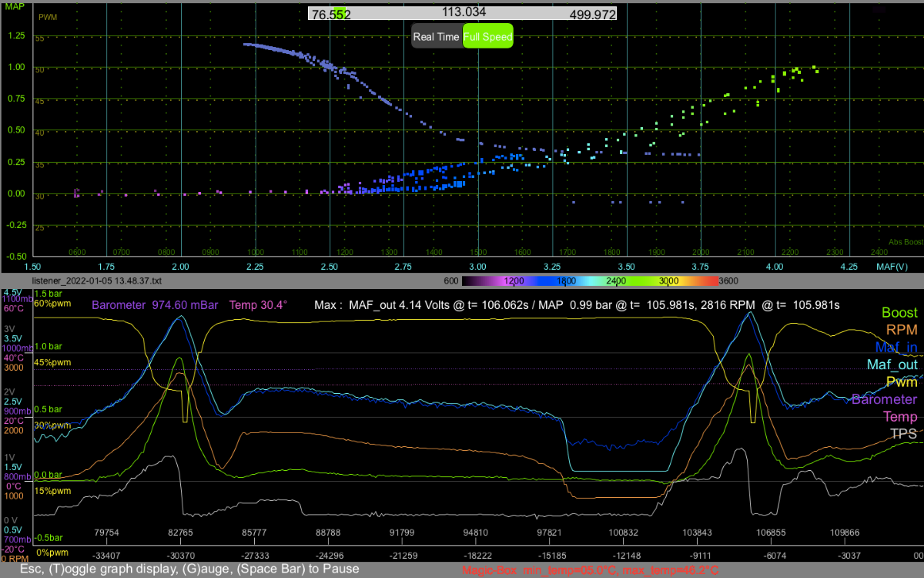Click the MAP axis label at the top left
The width and height of the screenshot is (924, 578).
click(12, 5)
